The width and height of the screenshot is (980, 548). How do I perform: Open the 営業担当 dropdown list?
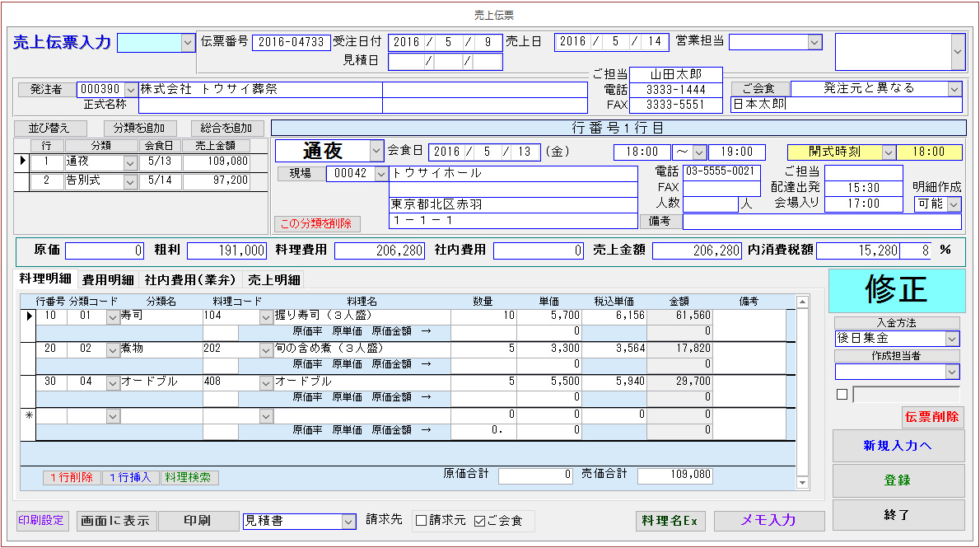814,42
